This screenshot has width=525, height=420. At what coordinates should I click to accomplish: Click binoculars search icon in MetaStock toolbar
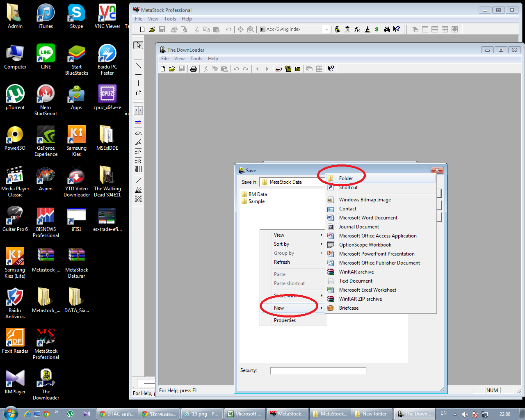point(387,29)
